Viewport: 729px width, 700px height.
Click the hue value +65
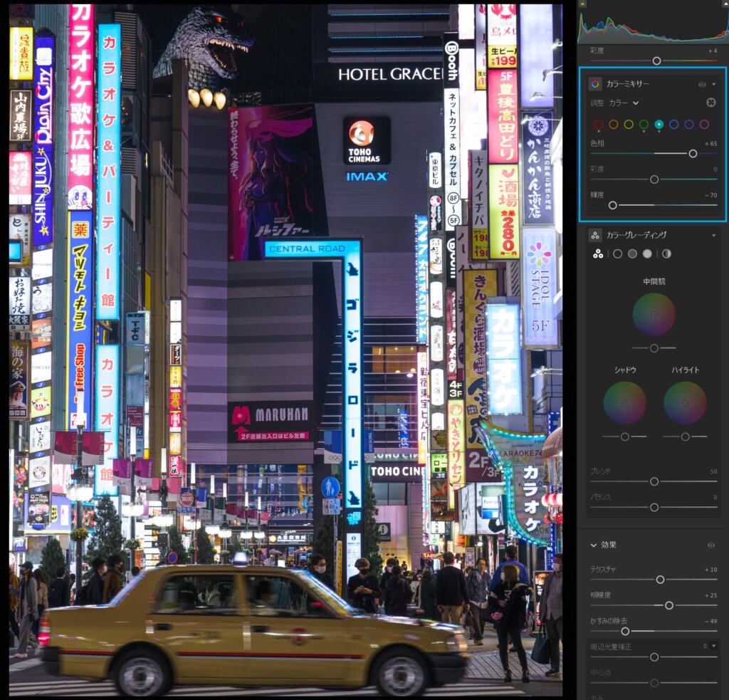711,144
